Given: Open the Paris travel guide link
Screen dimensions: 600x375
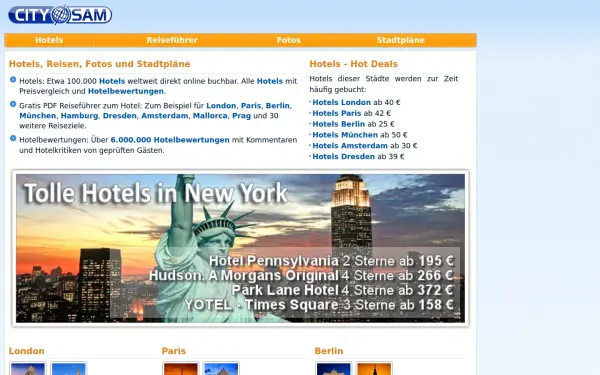Looking at the screenshot, I should click(251, 106).
